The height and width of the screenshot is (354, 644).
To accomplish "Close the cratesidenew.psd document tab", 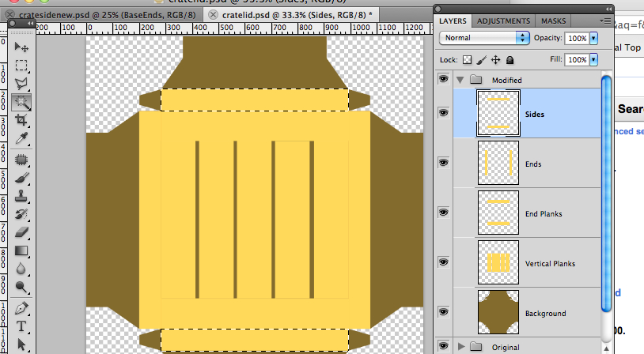I will click(11, 15).
